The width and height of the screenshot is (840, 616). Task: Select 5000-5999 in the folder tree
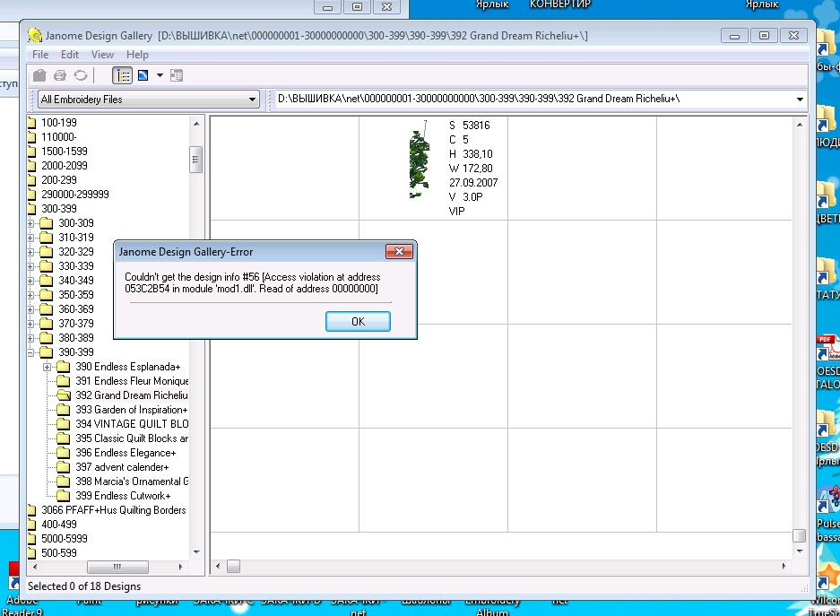[x=65, y=539]
